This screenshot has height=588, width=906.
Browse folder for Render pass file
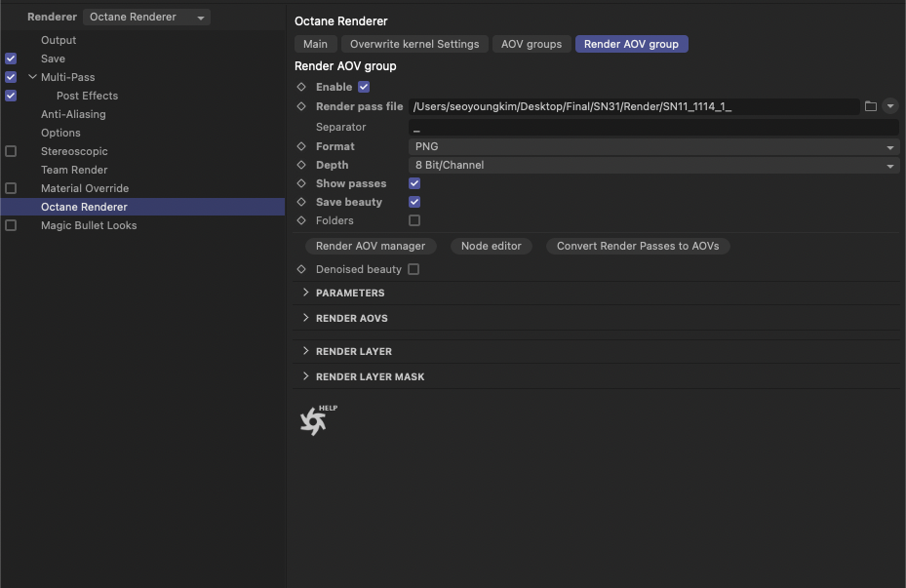click(870, 106)
